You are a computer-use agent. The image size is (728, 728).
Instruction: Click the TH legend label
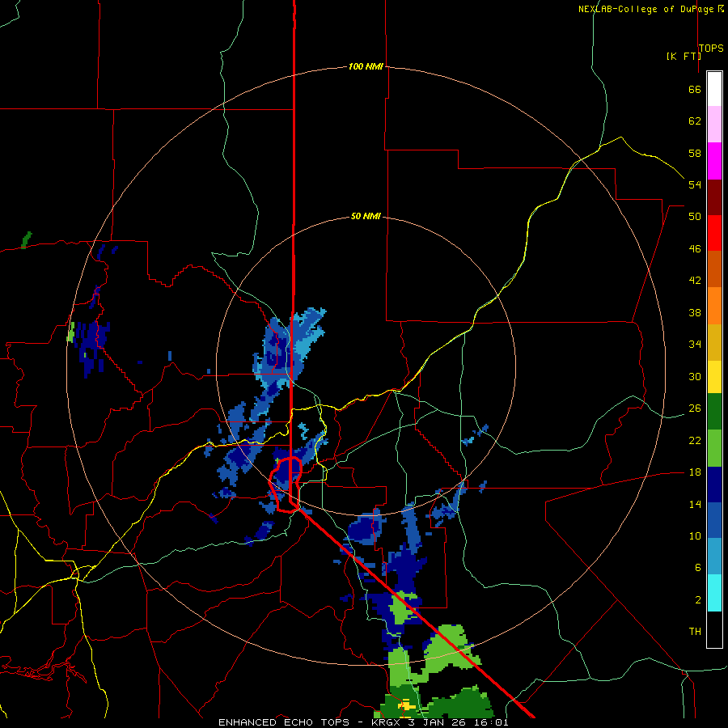tap(695, 632)
